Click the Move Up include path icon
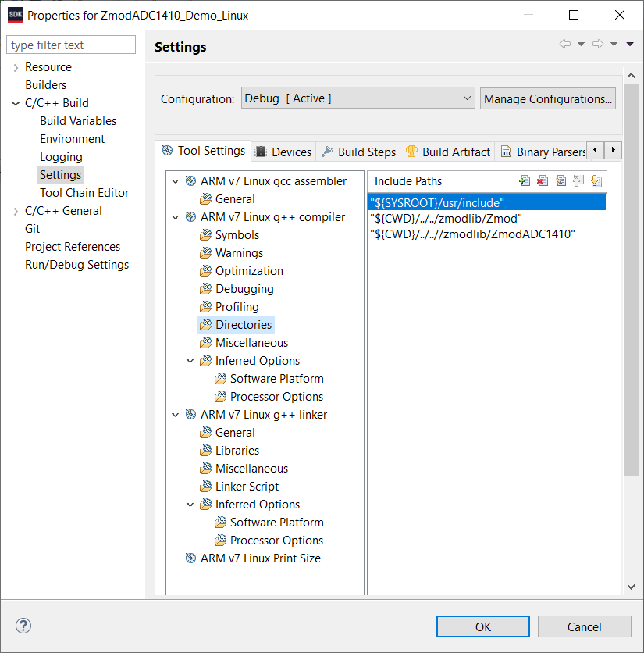Image resolution: width=644 pixels, height=653 pixels. click(578, 180)
